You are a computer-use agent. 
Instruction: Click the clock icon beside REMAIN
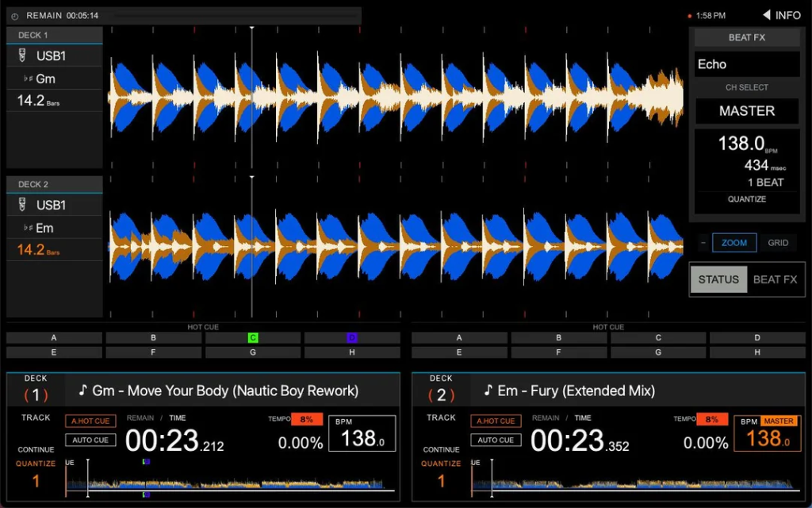[15, 16]
